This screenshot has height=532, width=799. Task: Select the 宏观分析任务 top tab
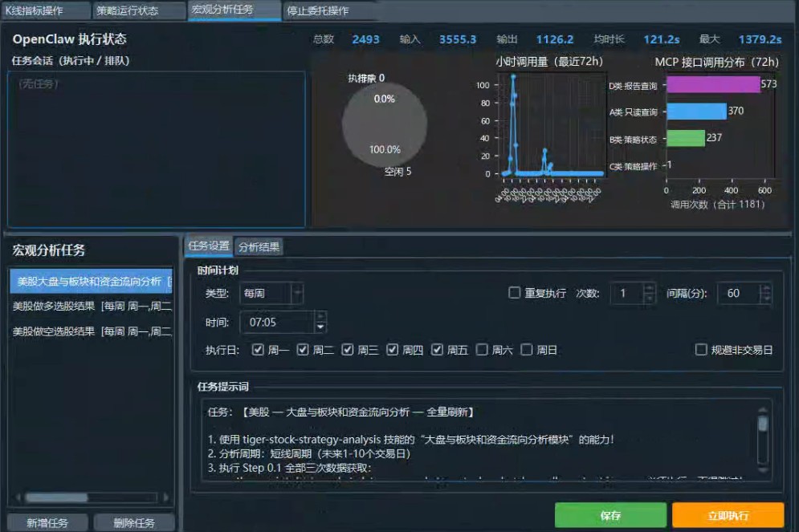[x=234, y=10]
